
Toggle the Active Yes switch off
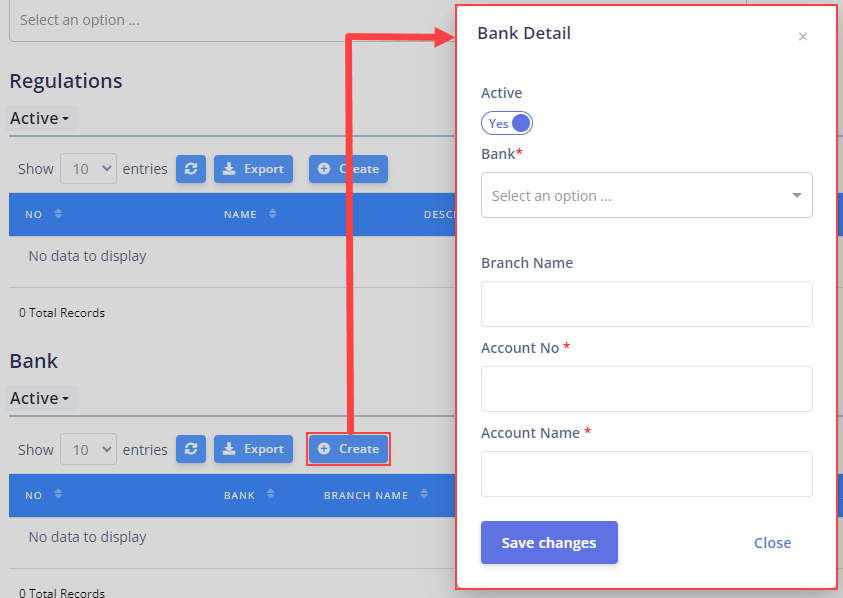507,123
